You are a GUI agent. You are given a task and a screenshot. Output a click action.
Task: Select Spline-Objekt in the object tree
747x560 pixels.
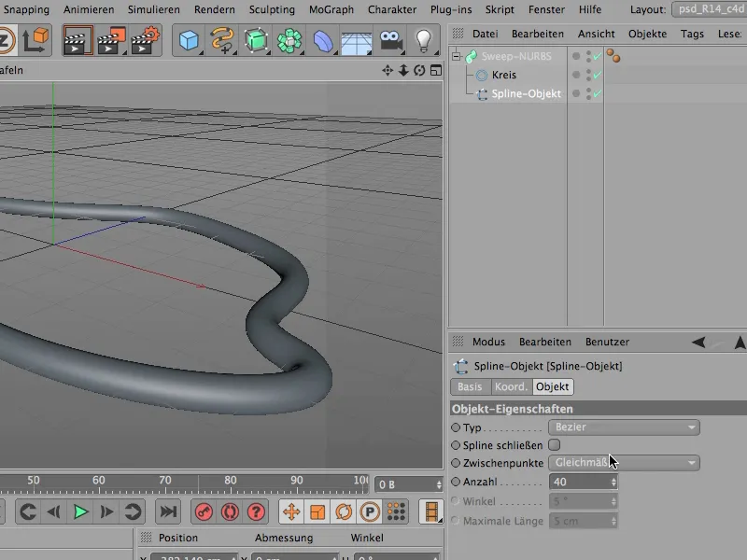(x=526, y=94)
